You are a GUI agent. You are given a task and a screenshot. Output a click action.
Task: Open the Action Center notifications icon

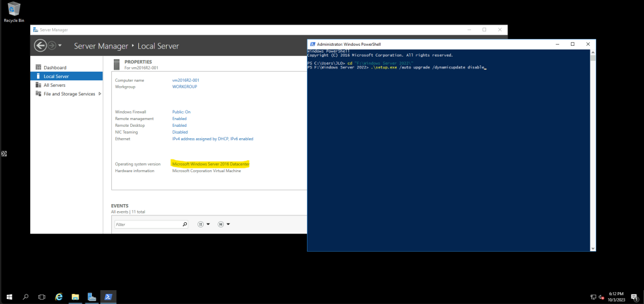click(635, 297)
